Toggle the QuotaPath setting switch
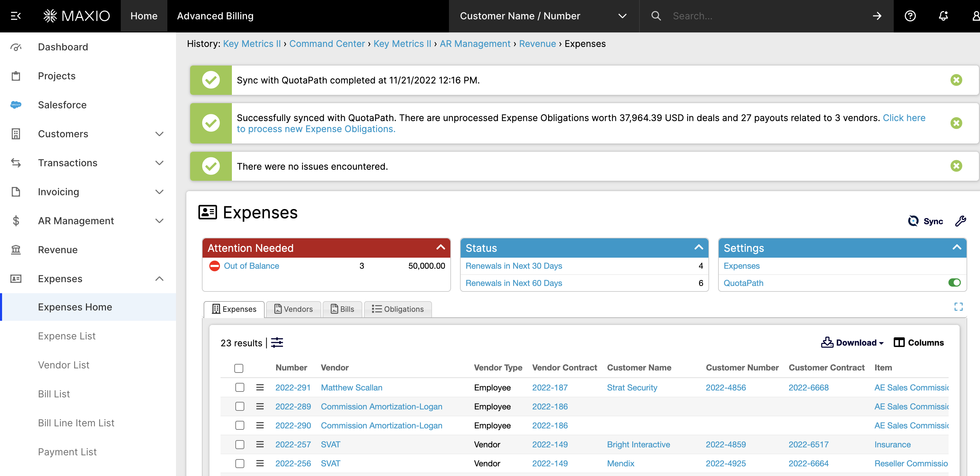This screenshot has width=980, height=476. click(x=954, y=282)
